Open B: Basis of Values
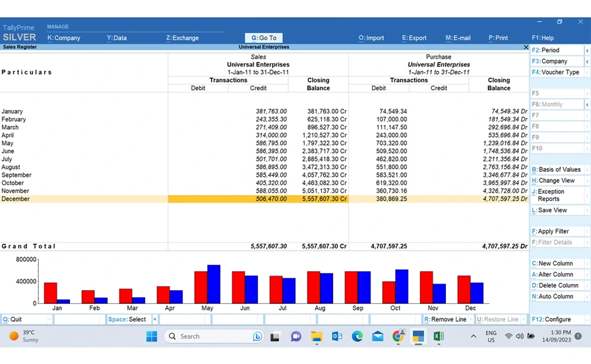Image resolution: width=591 pixels, height=364 pixels. (559, 169)
